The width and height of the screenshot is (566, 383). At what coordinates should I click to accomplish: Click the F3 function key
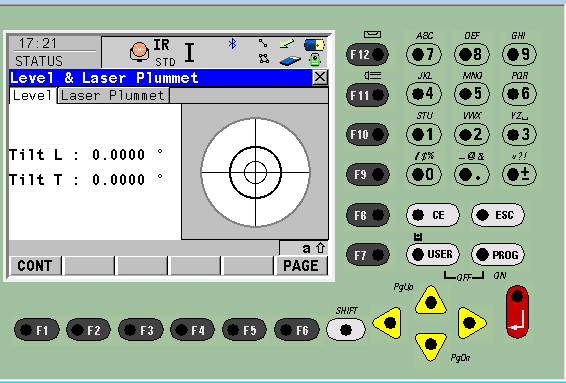(140, 330)
